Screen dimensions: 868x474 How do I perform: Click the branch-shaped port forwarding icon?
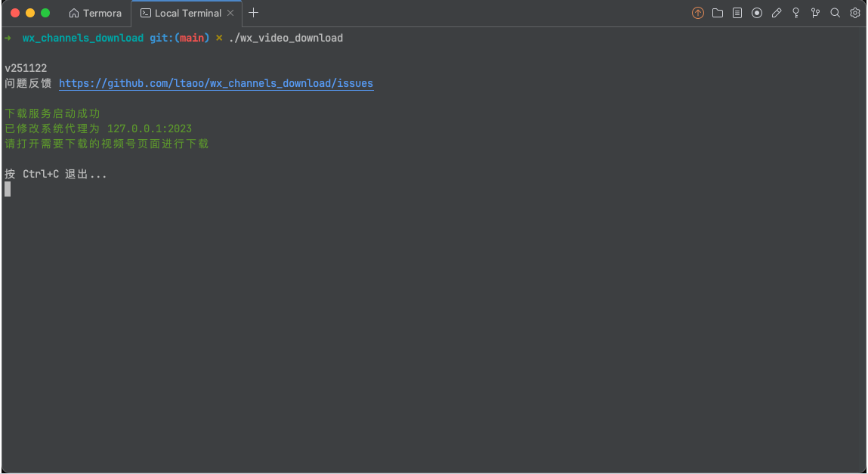coord(815,13)
